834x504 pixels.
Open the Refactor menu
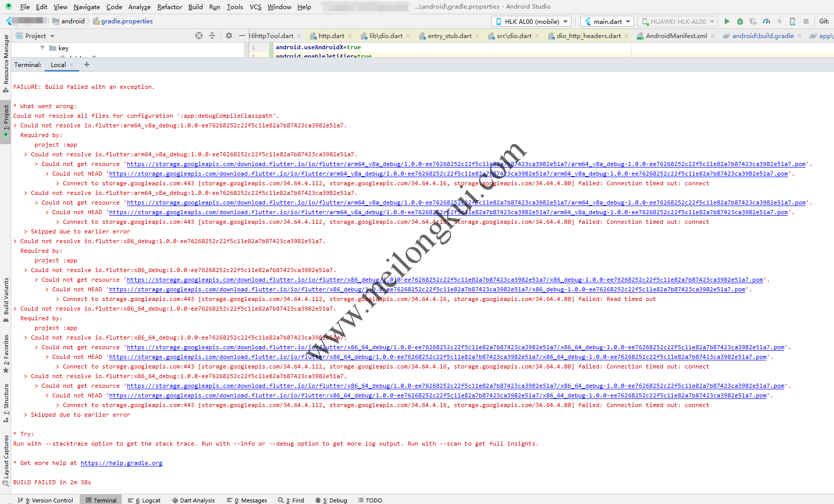coord(170,7)
